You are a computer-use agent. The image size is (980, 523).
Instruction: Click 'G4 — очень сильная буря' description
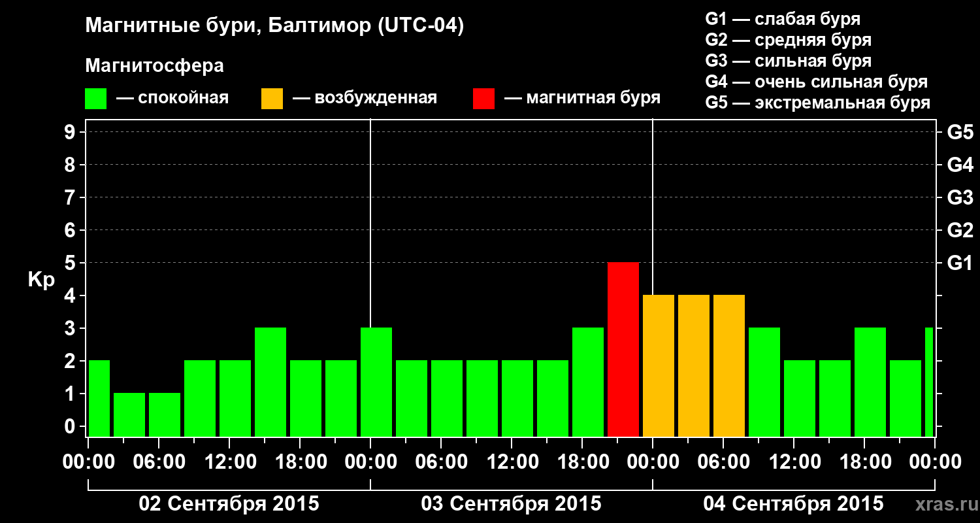(x=817, y=82)
